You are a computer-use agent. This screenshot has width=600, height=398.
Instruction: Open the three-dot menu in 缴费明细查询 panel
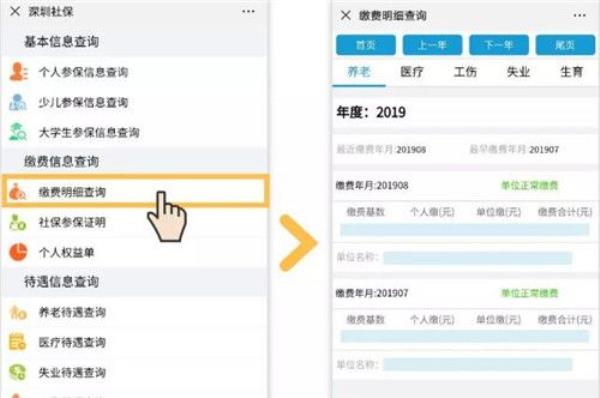pos(580,15)
